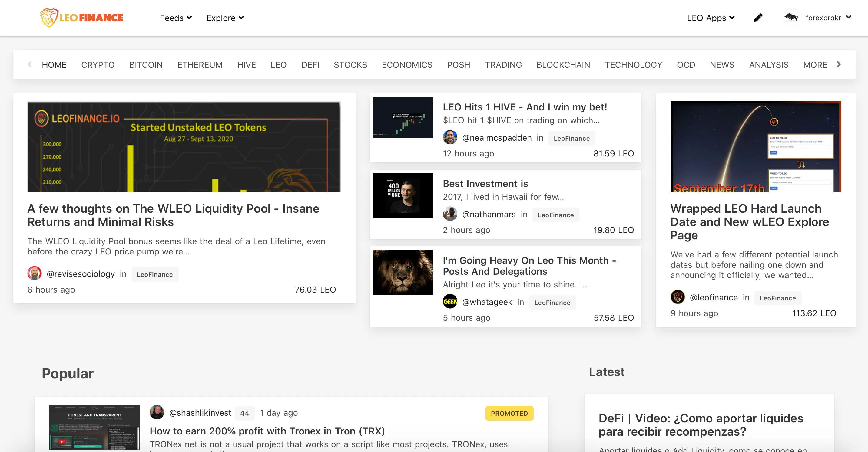Open September 17th rocket thumbnail

click(x=755, y=146)
